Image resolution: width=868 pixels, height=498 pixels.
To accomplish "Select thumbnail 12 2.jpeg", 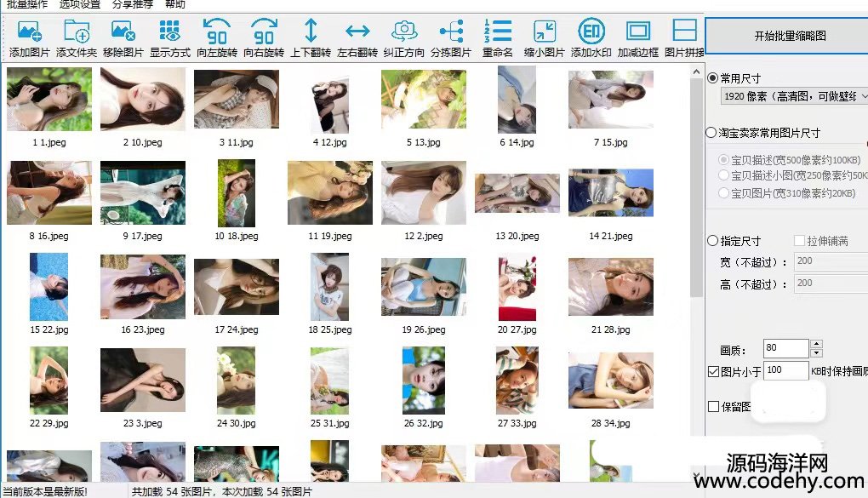I will click(x=424, y=192).
